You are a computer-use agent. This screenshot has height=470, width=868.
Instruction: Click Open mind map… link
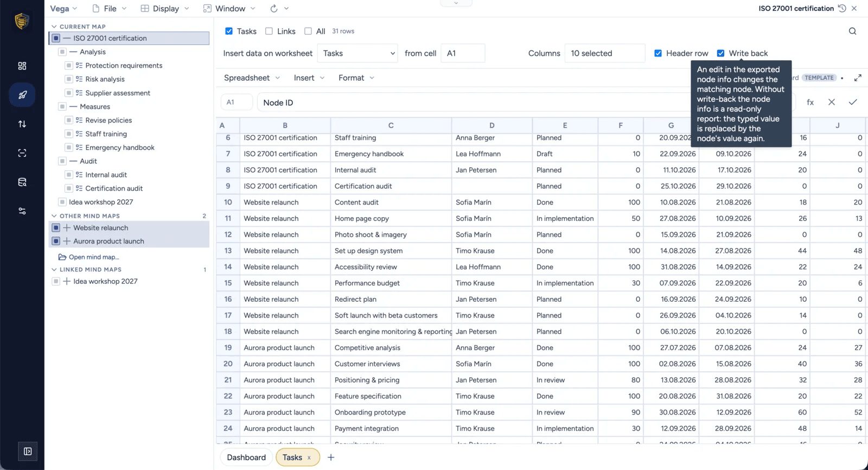point(89,257)
